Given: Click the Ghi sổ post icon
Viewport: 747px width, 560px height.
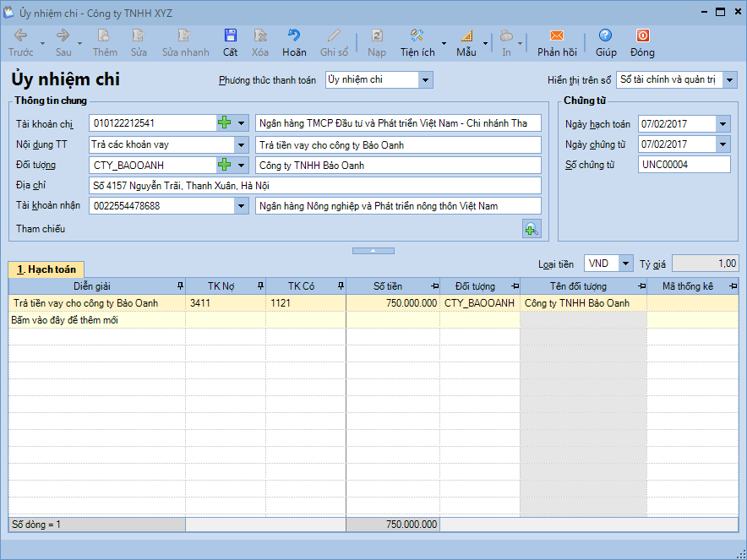Looking at the screenshot, I should 334,35.
